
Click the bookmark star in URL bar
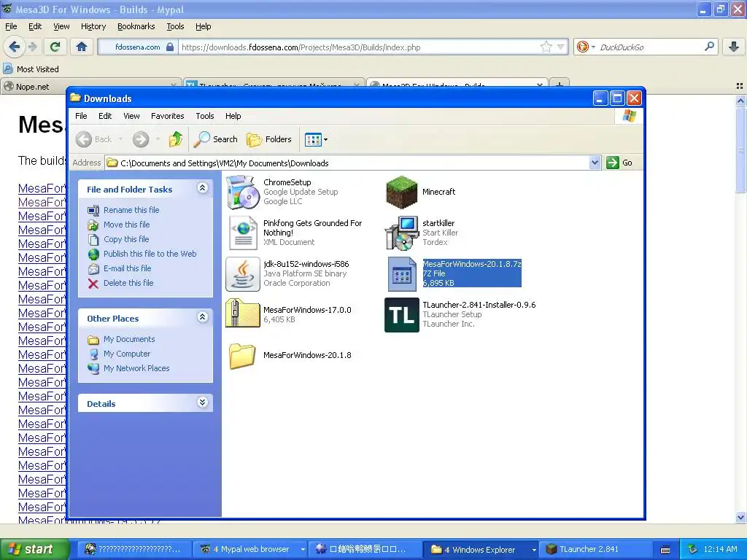point(546,47)
